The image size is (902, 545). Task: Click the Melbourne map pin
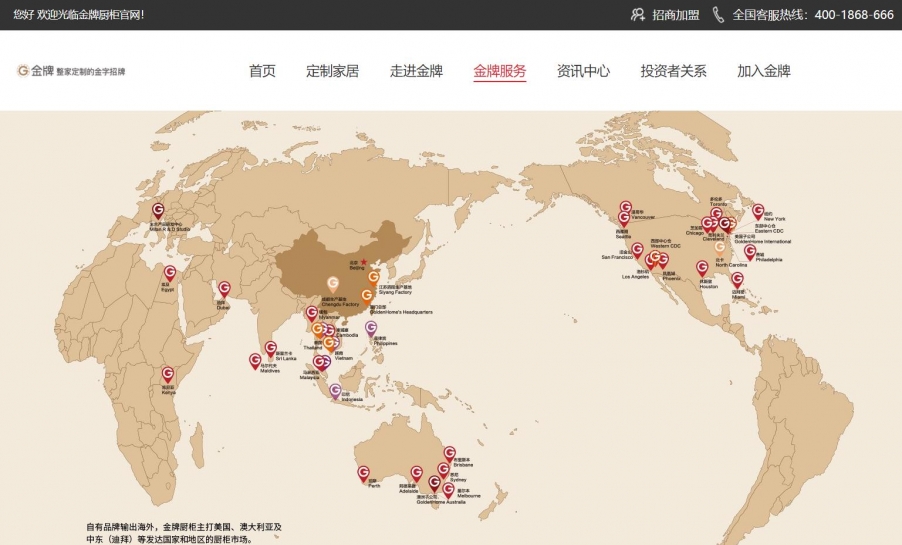coord(448,490)
